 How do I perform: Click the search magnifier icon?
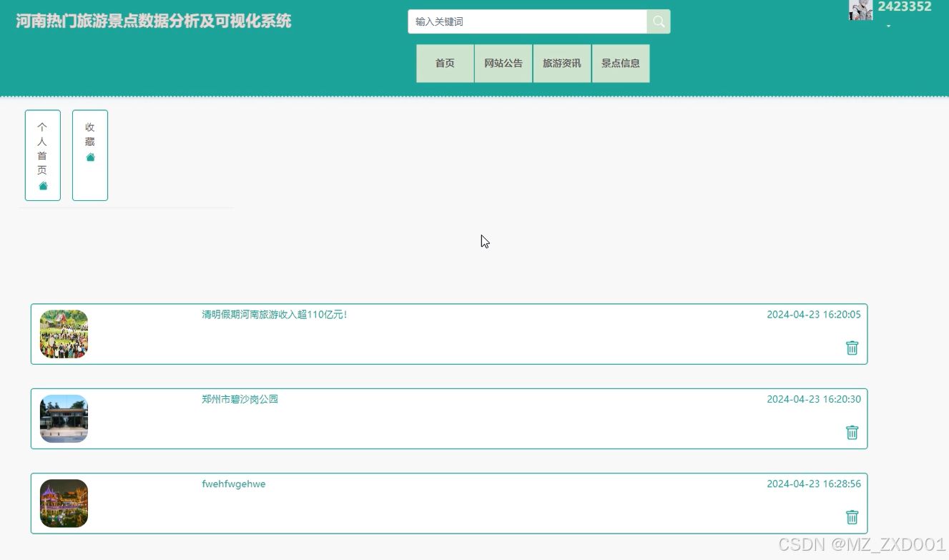[659, 21]
